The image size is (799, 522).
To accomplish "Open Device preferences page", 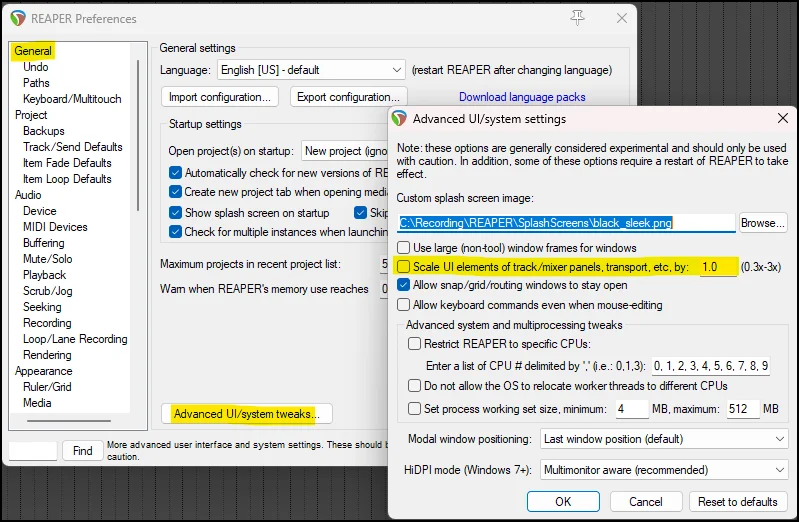I will tap(39, 211).
